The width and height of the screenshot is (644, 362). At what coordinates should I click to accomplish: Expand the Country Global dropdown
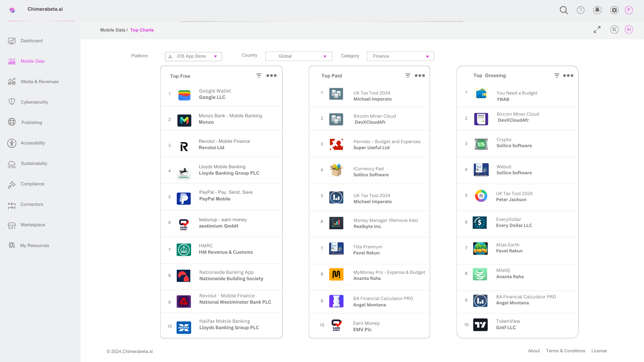tap(299, 56)
